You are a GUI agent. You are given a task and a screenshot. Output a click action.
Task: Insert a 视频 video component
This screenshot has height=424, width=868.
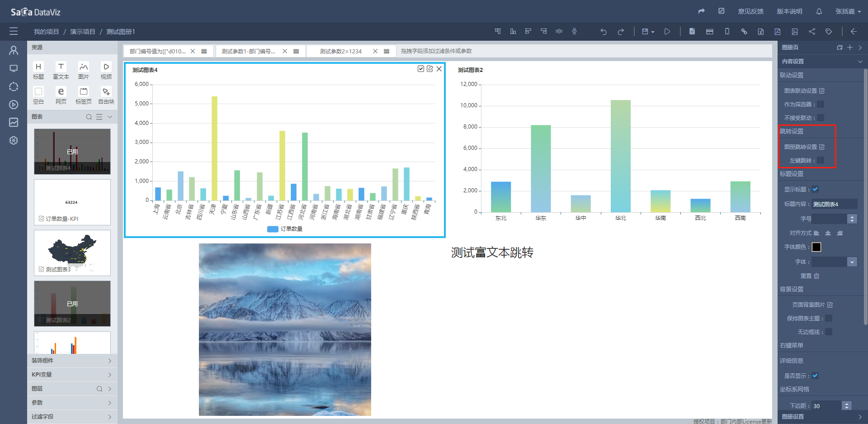(106, 71)
